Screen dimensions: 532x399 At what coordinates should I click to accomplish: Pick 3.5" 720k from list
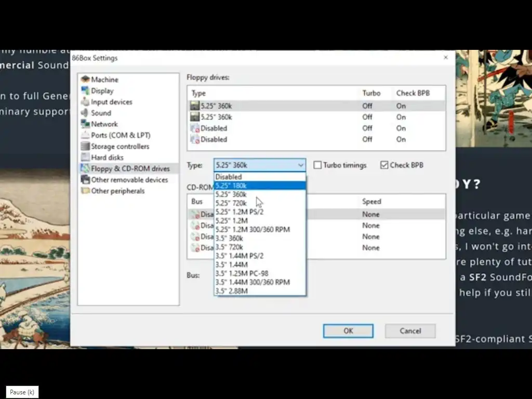pyautogui.click(x=260, y=247)
